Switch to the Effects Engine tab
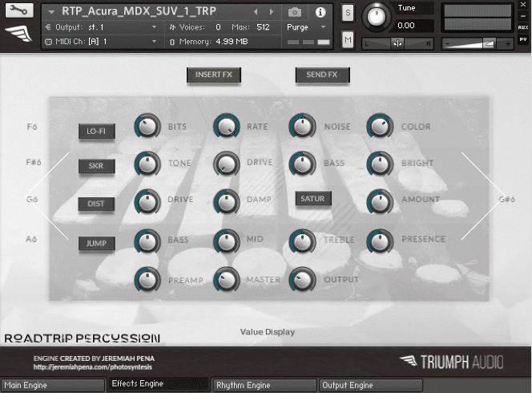 158,384
